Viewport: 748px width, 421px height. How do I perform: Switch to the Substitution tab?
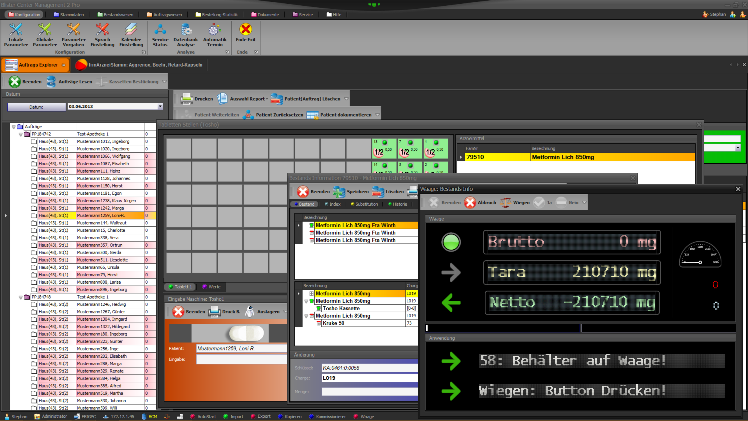pos(364,204)
